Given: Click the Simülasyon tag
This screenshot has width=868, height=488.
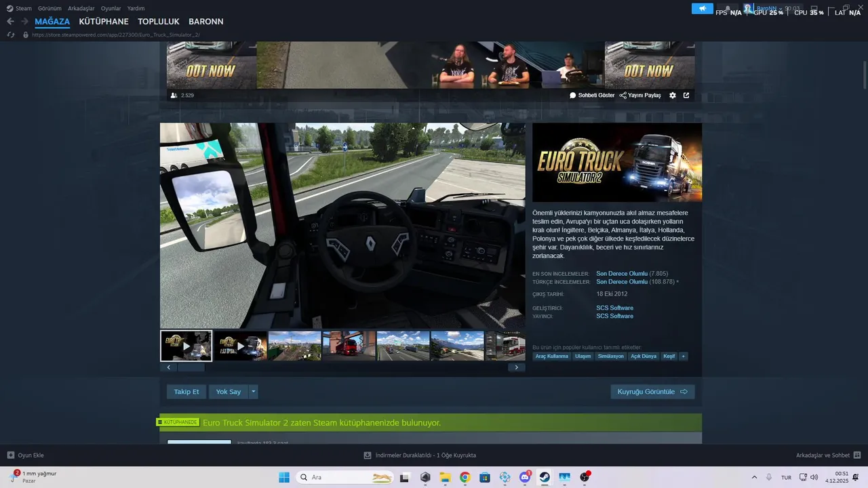Looking at the screenshot, I should [611, 357].
